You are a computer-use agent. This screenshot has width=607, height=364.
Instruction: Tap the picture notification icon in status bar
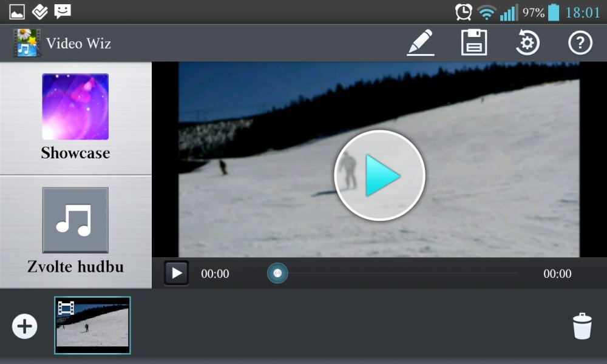pyautogui.click(x=16, y=12)
